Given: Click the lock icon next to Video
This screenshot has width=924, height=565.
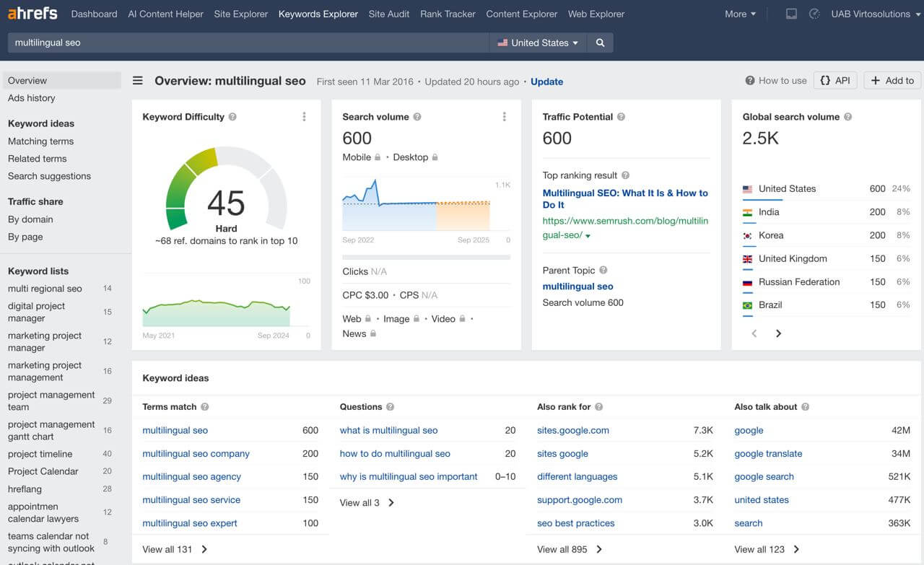Looking at the screenshot, I should [462, 319].
